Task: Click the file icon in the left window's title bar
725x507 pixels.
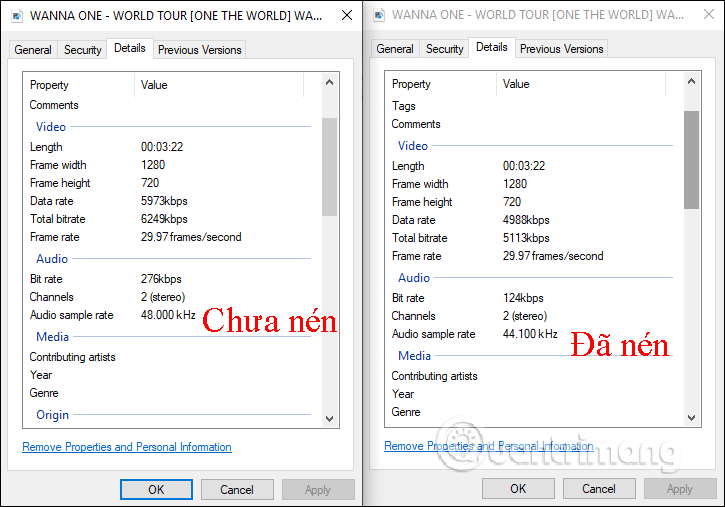Action: (x=17, y=16)
